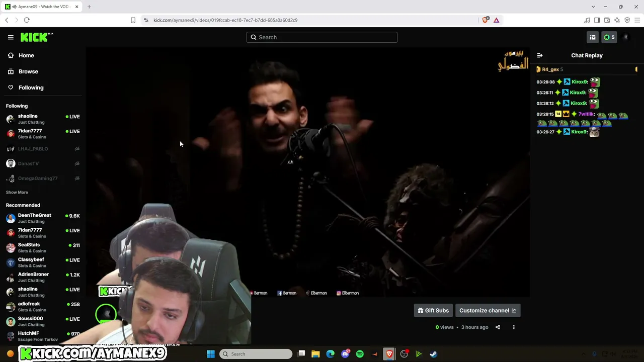Click Kirox9 username at 03:26:08 in chat
The width and height of the screenshot is (644, 362).
[580, 82]
